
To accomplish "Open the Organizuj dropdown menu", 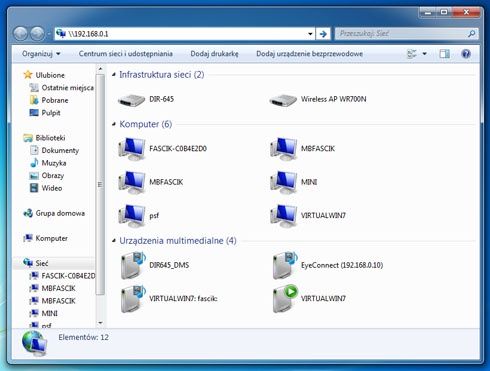I will 41,54.
